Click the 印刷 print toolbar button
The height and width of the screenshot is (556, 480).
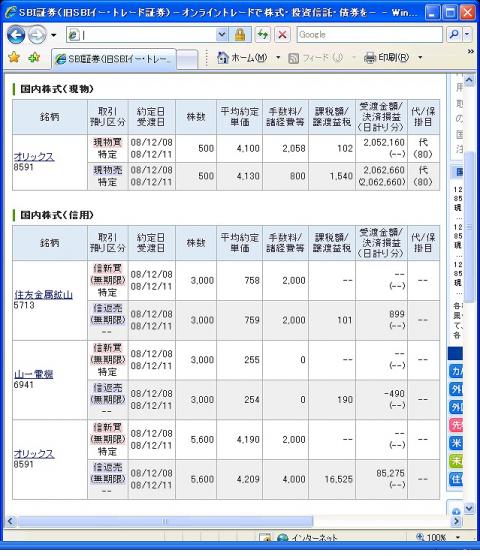(x=387, y=57)
